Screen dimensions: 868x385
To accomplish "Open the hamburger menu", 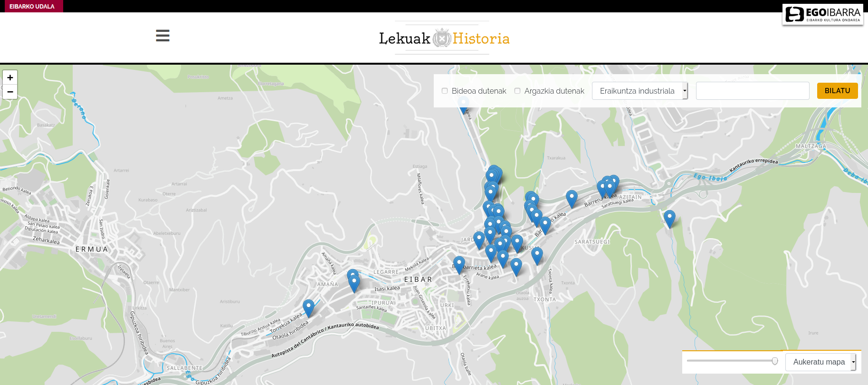I will pyautogui.click(x=162, y=36).
